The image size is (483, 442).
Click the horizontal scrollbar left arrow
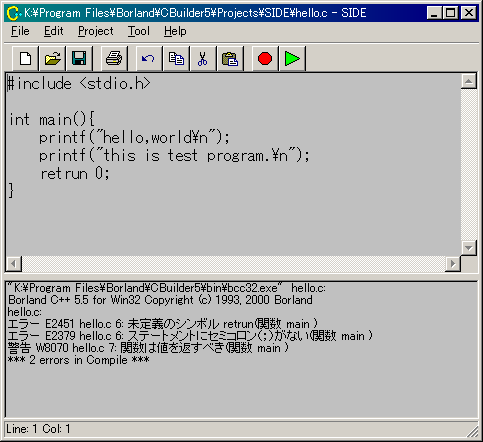[x=14, y=264]
